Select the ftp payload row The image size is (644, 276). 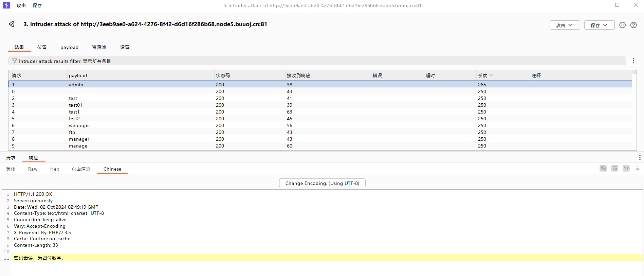click(320, 132)
